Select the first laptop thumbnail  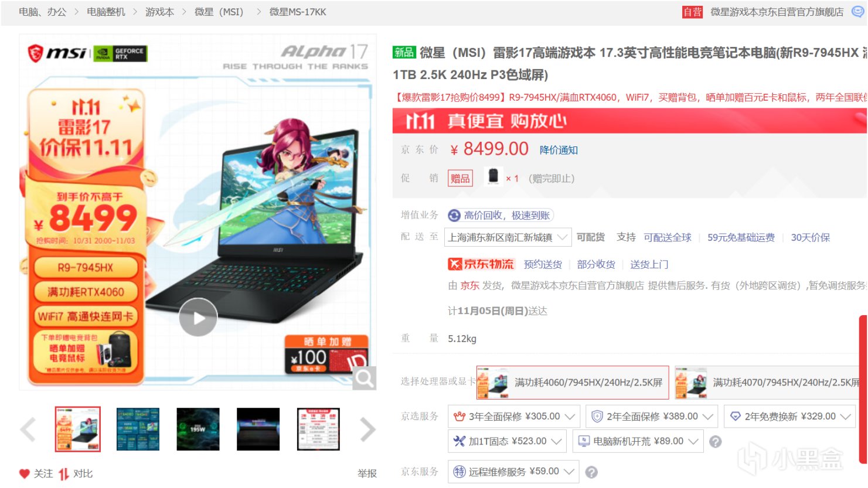pyautogui.click(x=78, y=429)
